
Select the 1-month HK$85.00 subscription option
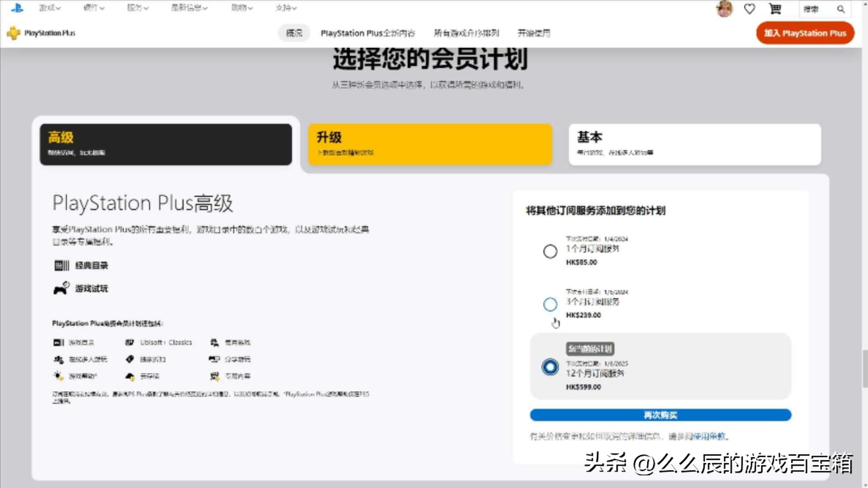click(x=550, y=251)
